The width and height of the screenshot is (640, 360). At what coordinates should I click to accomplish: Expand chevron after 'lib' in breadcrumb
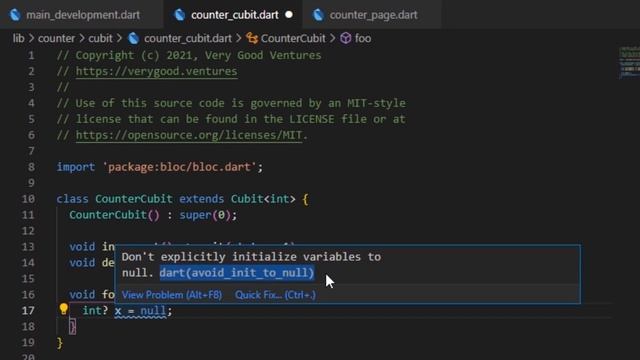(x=31, y=38)
